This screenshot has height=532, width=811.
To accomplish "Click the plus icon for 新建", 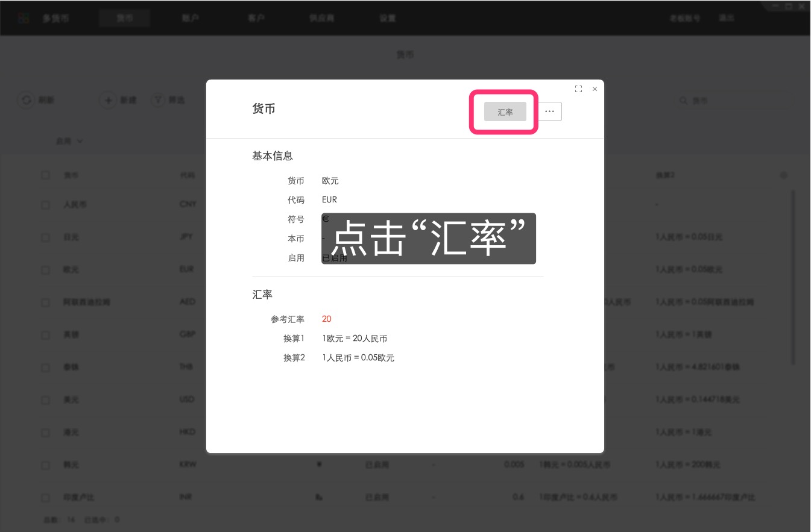I will click(108, 100).
